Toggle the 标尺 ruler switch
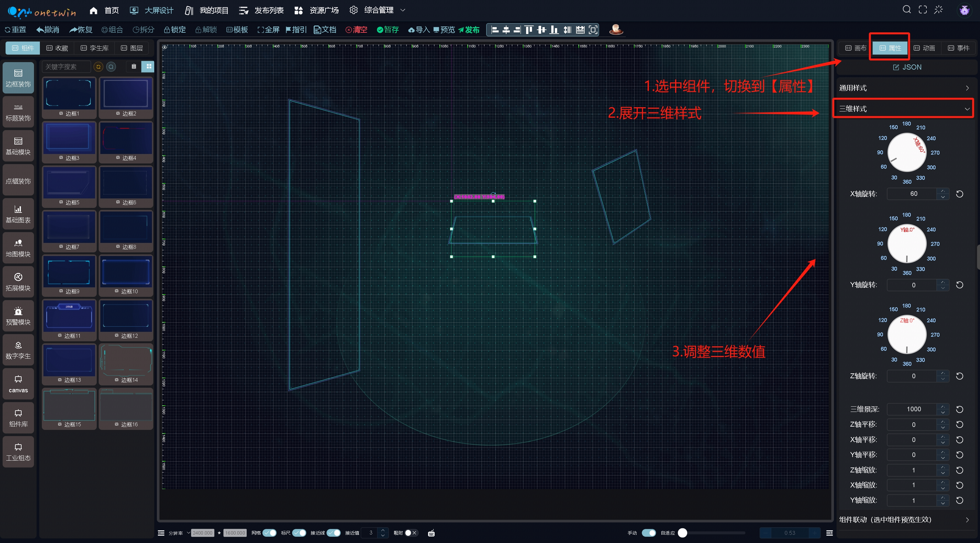The width and height of the screenshot is (980, 543). click(299, 533)
